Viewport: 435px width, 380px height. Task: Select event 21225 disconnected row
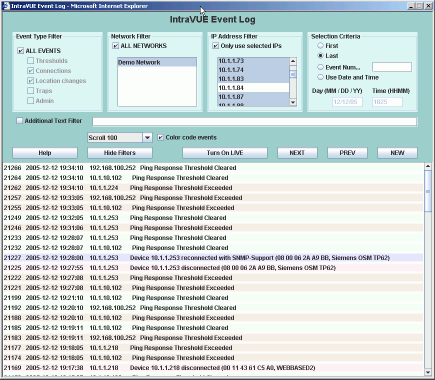[213, 268]
